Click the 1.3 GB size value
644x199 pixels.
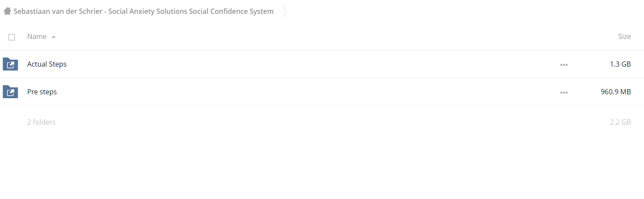[620, 64]
